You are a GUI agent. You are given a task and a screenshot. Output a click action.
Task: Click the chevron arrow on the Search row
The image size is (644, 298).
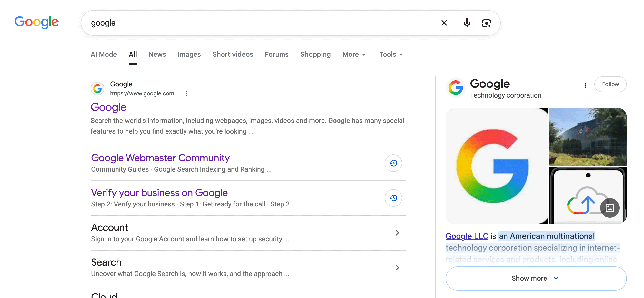pyautogui.click(x=397, y=268)
